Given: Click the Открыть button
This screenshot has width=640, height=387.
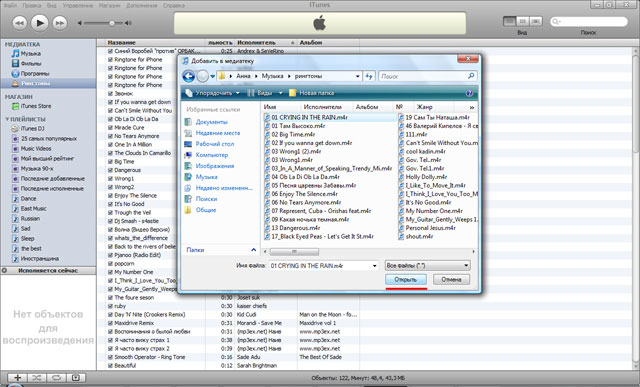Looking at the screenshot, I should click(406, 280).
